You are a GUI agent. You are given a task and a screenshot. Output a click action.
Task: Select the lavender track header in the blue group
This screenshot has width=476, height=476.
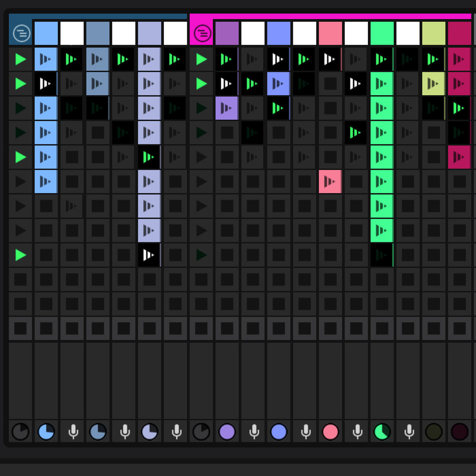click(149, 33)
